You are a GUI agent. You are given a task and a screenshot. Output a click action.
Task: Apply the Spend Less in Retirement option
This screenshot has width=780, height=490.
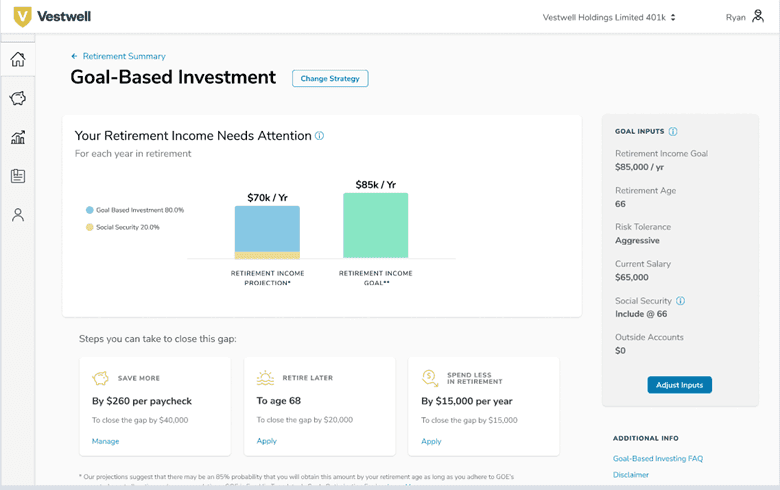(431, 441)
